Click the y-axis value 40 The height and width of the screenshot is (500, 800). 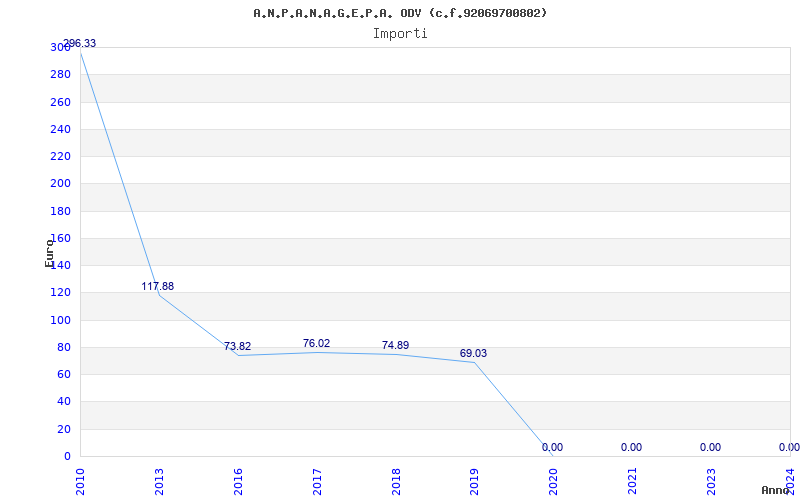[x=63, y=402]
